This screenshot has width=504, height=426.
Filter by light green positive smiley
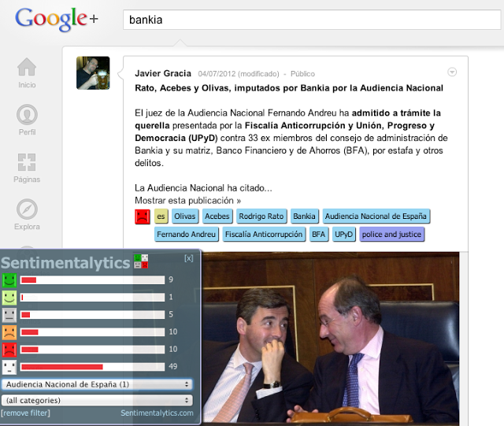tap(9, 298)
